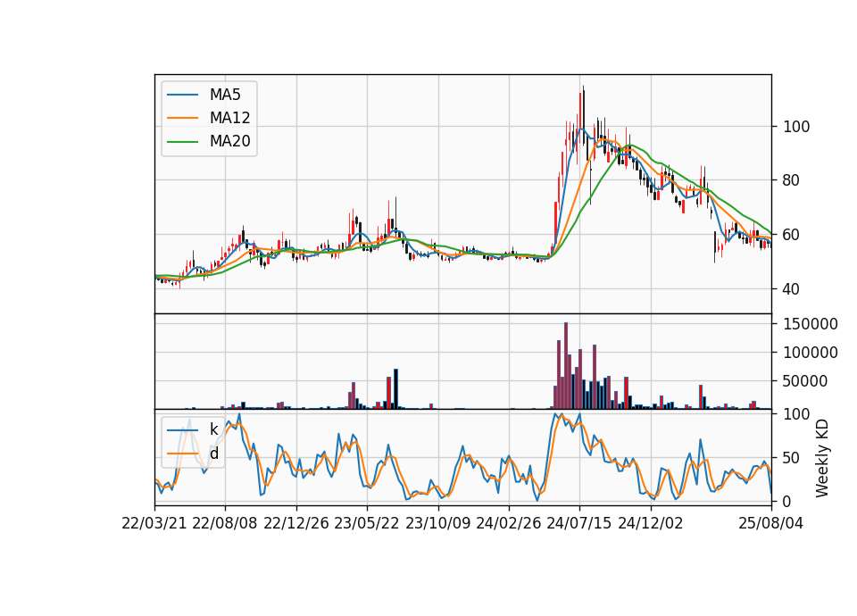Click the 23/05/22 date axis label

click(367, 523)
